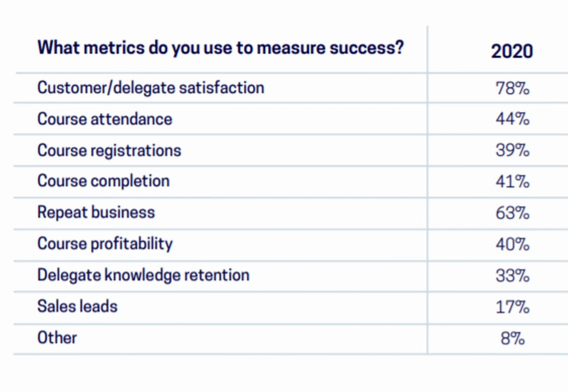Click the 33% knowledge retention value
This screenshot has width=568, height=392.
click(512, 276)
